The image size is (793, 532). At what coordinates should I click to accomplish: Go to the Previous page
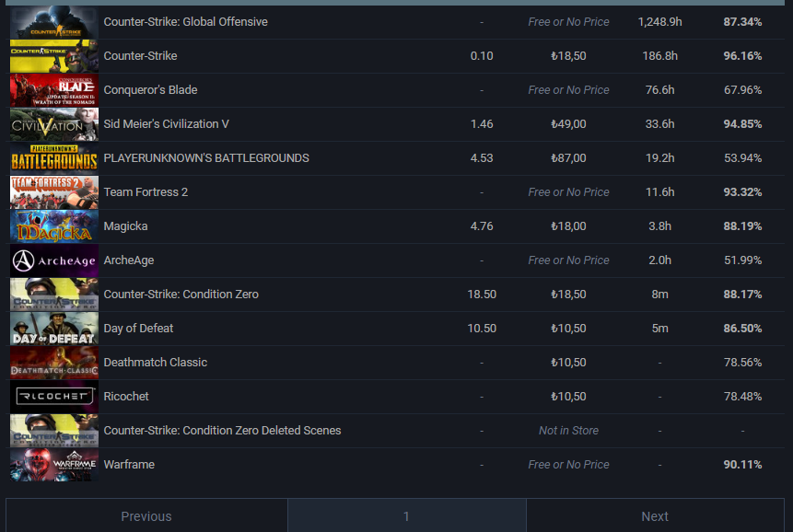(146, 516)
